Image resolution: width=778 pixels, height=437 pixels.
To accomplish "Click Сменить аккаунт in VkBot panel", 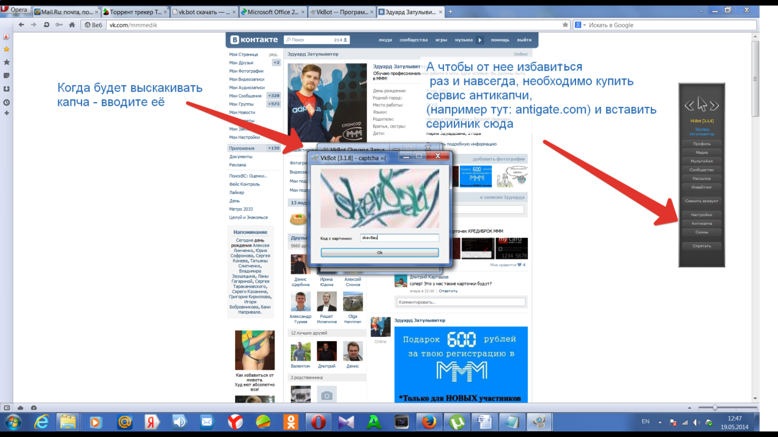I will pos(702,201).
